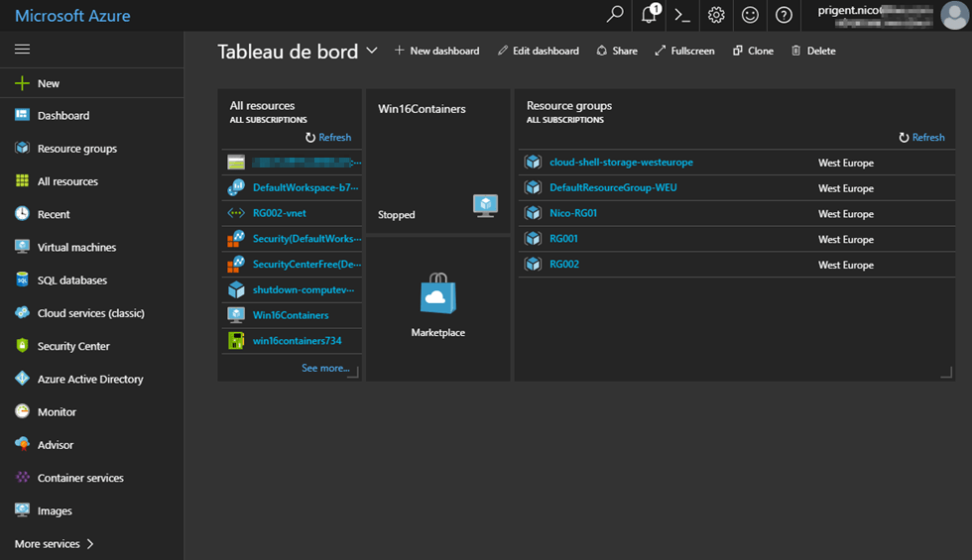Share the dashboard
This screenshot has width=972, height=560.
coord(617,51)
